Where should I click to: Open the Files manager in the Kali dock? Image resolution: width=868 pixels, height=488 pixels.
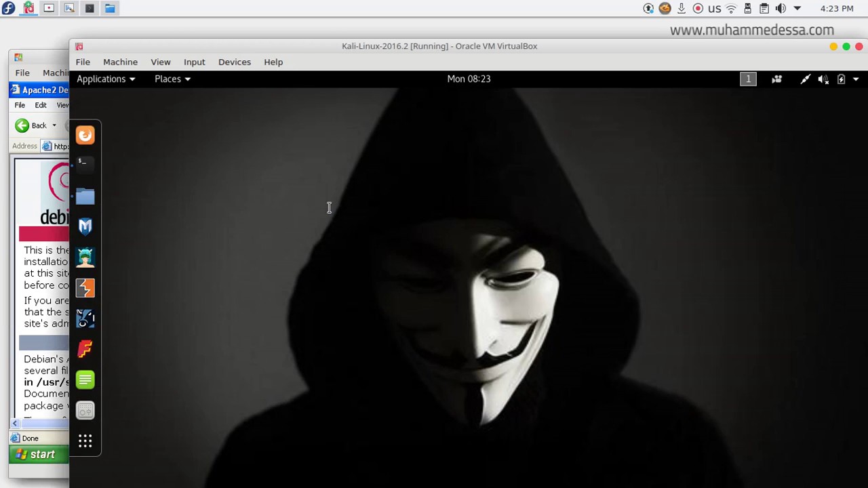click(85, 196)
